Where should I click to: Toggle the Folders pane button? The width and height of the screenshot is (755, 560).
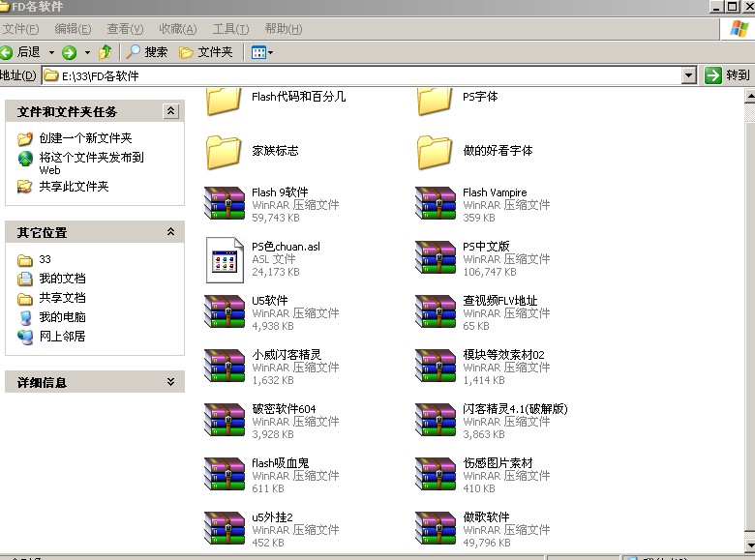(206, 52)
